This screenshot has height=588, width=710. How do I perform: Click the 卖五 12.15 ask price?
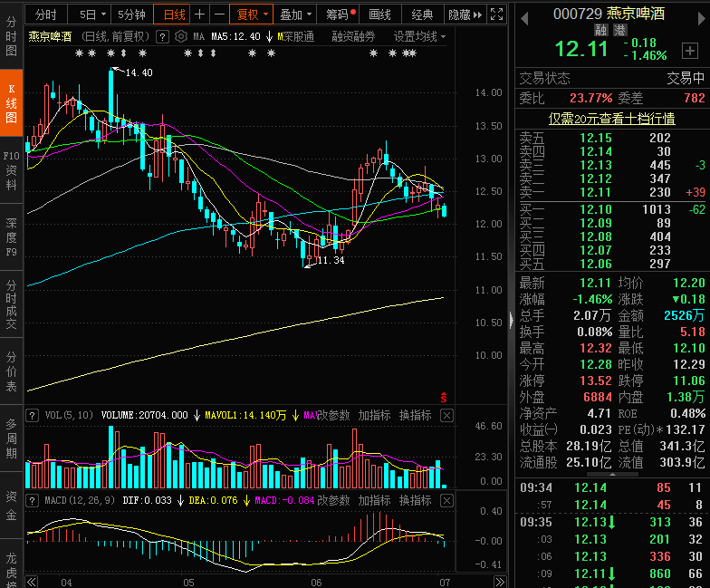(596, 138)
